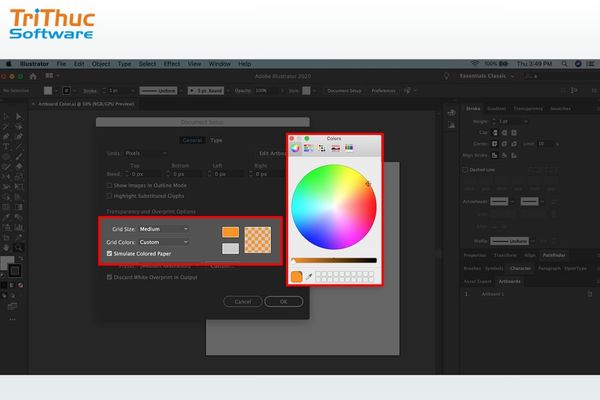The image size is (600, 400).
Task: Click the Wi-Fi status icon
Action: click(x=475, y=64)
